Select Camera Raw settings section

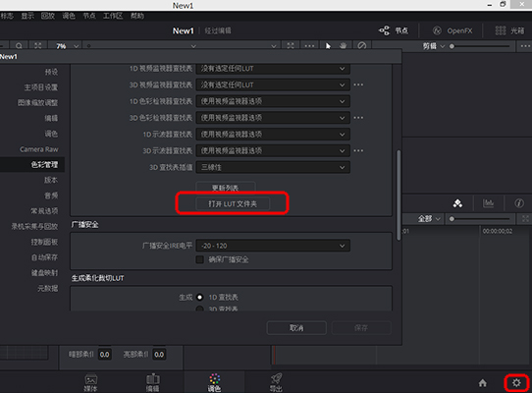point(38,149)
